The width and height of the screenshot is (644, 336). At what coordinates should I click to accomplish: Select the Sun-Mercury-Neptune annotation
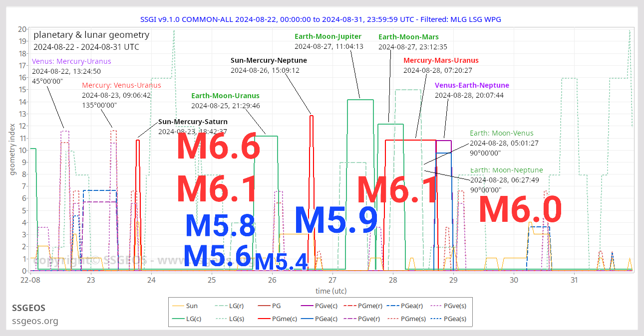[269, 60]
